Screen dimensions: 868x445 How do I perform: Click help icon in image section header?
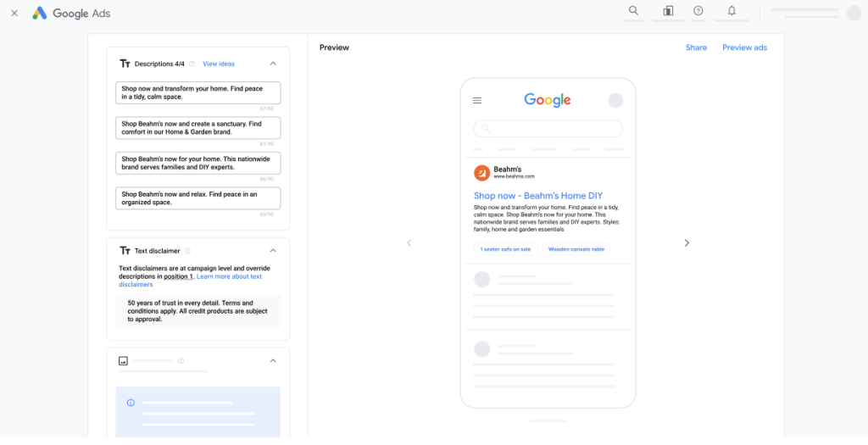click(181, 361)
